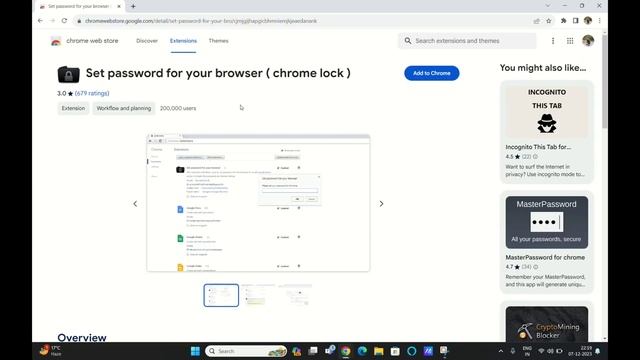The height and width of the screenshot is (360, 640).
Task: Open the side panel icon in toolbar
Action: click(x=576, y=21)
